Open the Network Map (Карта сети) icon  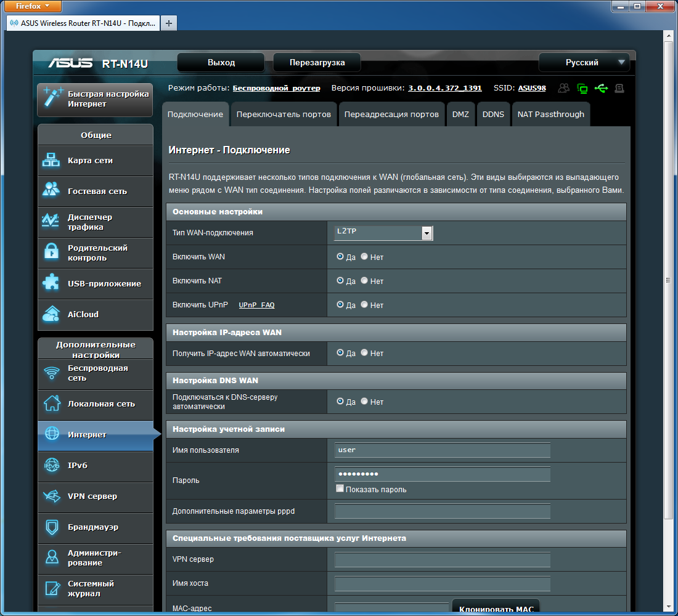[x=51, y=161]
